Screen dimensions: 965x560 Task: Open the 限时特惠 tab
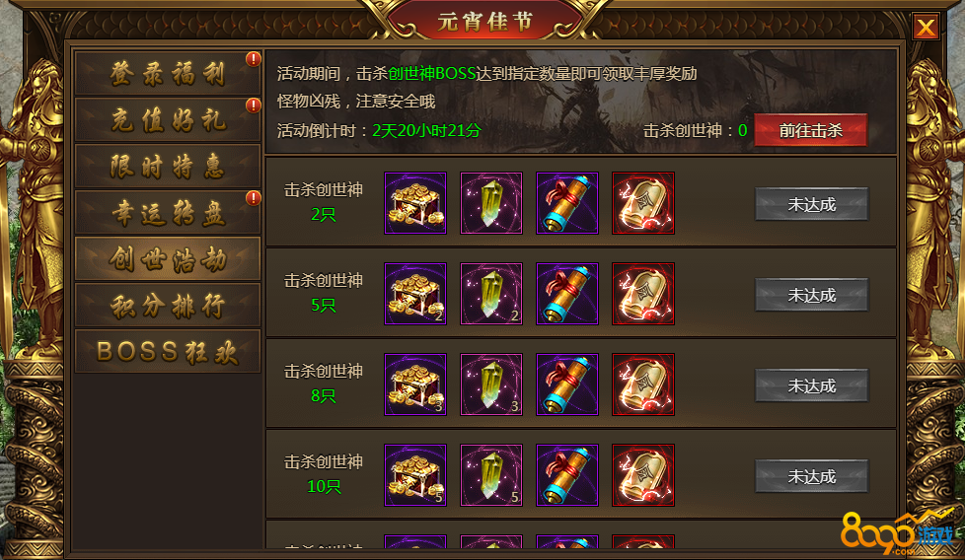168,166
